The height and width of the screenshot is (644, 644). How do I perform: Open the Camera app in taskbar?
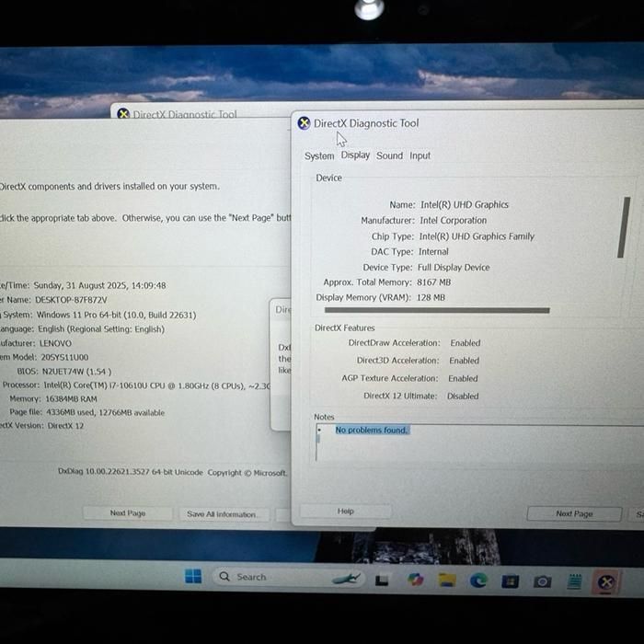point(543,581)
